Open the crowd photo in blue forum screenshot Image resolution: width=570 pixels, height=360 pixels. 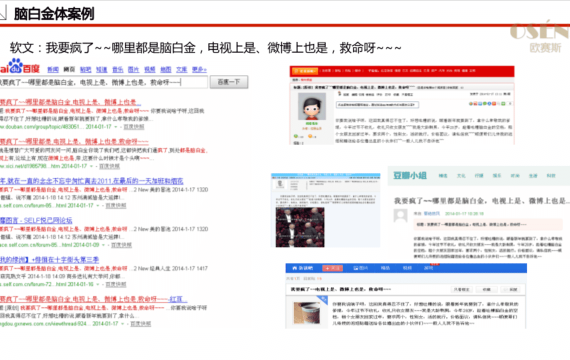(x=300, y=227)
